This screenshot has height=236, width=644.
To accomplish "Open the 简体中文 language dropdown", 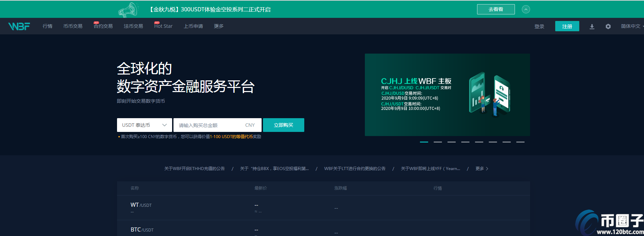I will pyautogui.click(x=632, y=26).
